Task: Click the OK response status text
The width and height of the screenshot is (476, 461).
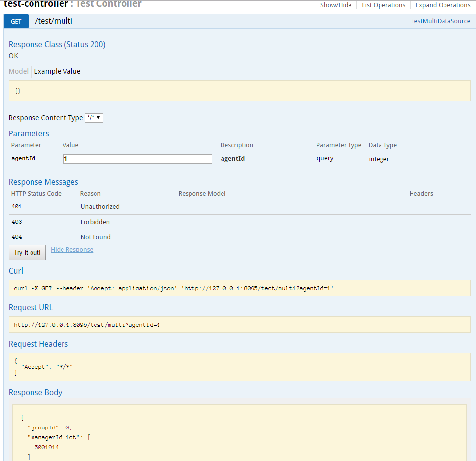Action: [13, 56]
